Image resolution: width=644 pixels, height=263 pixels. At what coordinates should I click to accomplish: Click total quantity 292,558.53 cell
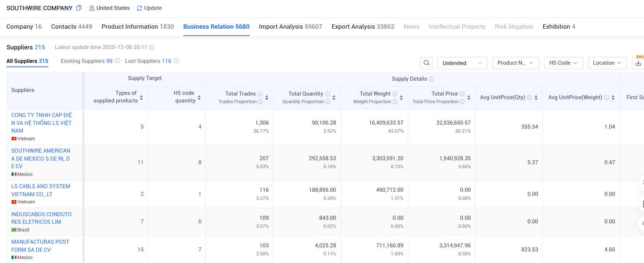322,158
